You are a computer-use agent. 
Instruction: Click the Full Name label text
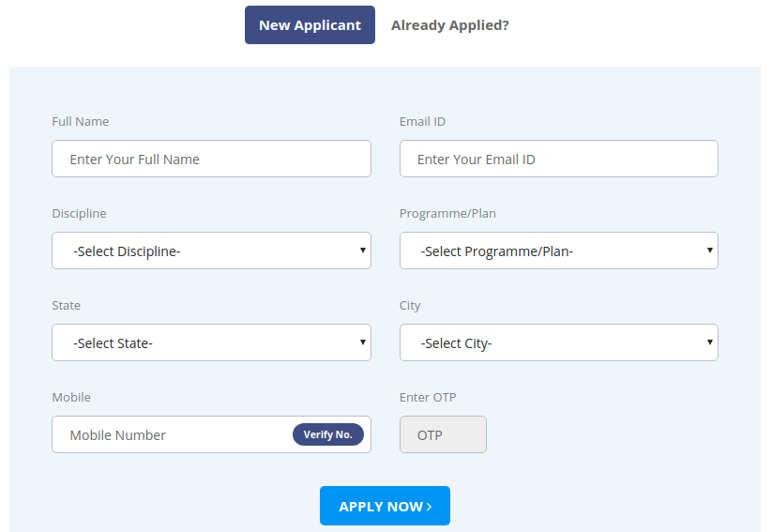[x=81, y=122]
